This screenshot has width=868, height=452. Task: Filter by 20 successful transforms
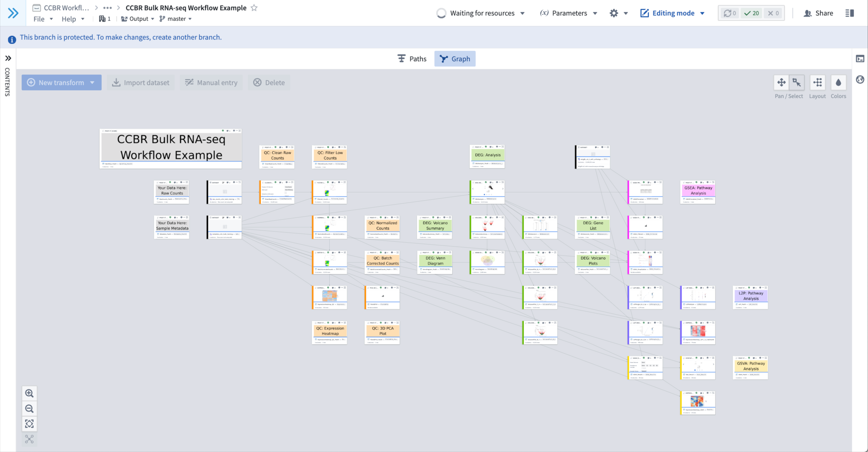coord(752,13)
